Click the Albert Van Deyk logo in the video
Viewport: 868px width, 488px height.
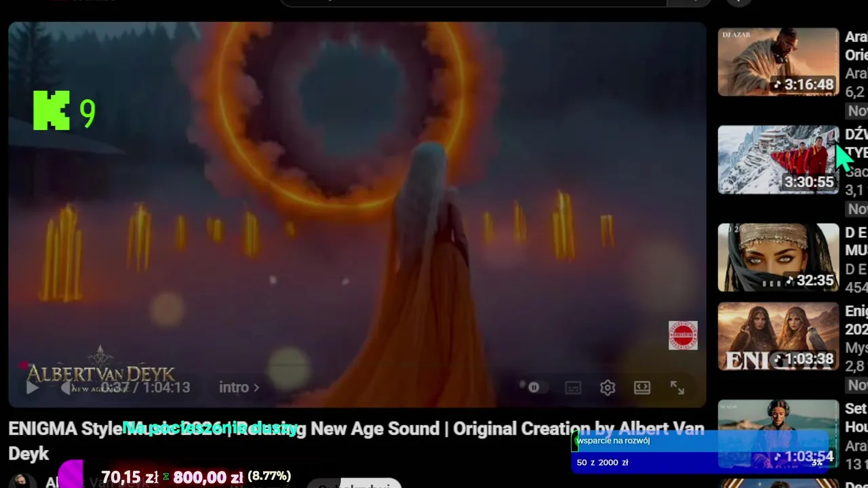coord(100,371)
